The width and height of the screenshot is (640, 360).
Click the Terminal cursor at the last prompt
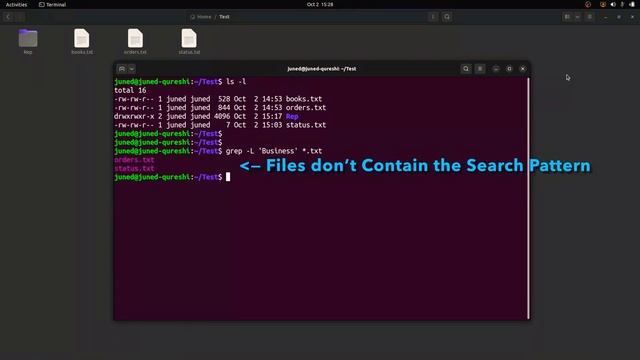(x=228, y=177)
